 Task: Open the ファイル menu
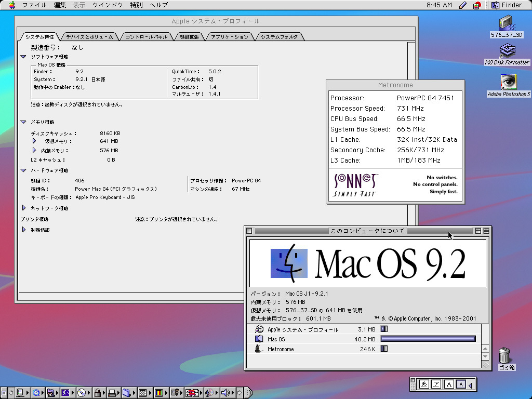tap(34, 5)
